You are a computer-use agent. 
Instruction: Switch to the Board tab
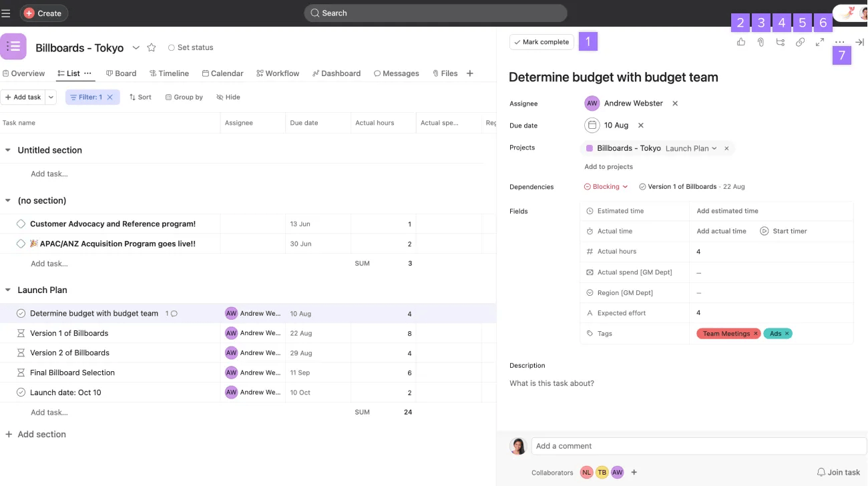(121, 73)
